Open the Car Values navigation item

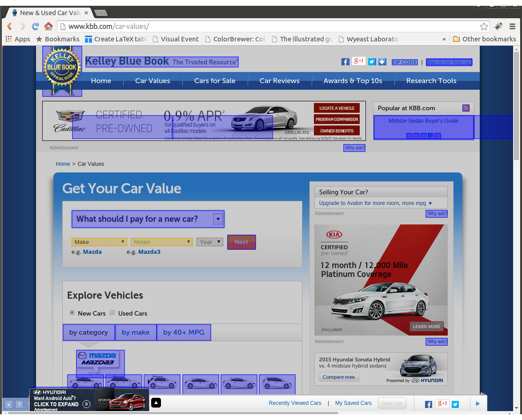click(x=153, y=81)
